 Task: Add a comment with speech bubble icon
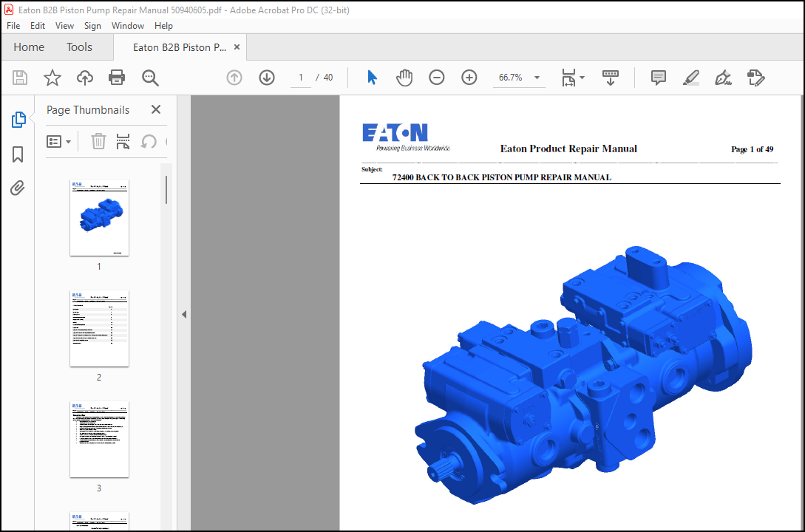point(658,78)
